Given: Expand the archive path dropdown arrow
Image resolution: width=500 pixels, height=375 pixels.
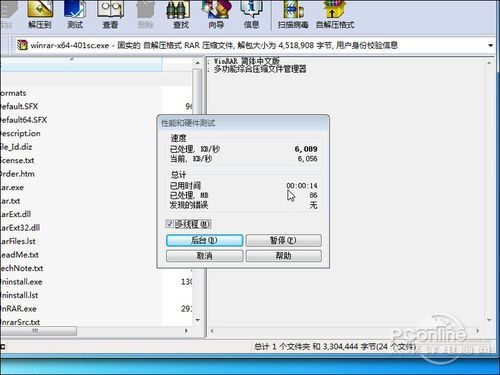Looking at the screenshot, I should (x=490, y=45).
